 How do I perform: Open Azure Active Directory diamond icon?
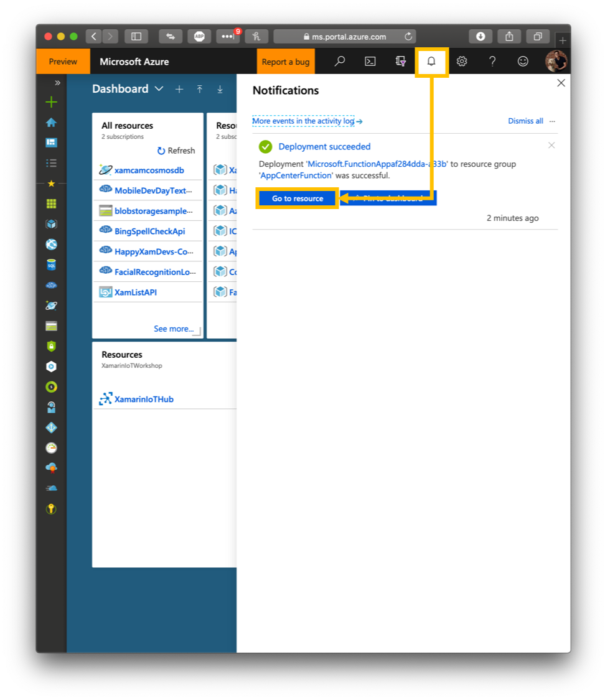(x=51, y=427)
